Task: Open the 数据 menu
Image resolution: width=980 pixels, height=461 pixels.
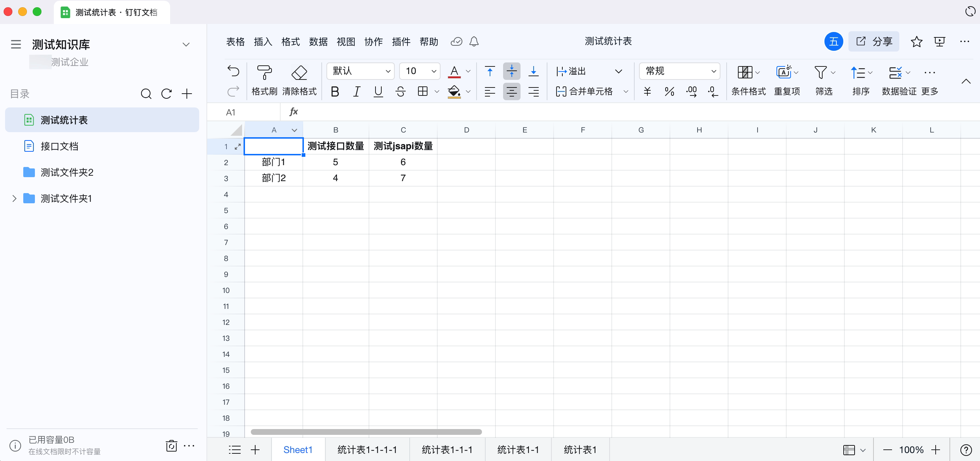Action: [318, 41]
